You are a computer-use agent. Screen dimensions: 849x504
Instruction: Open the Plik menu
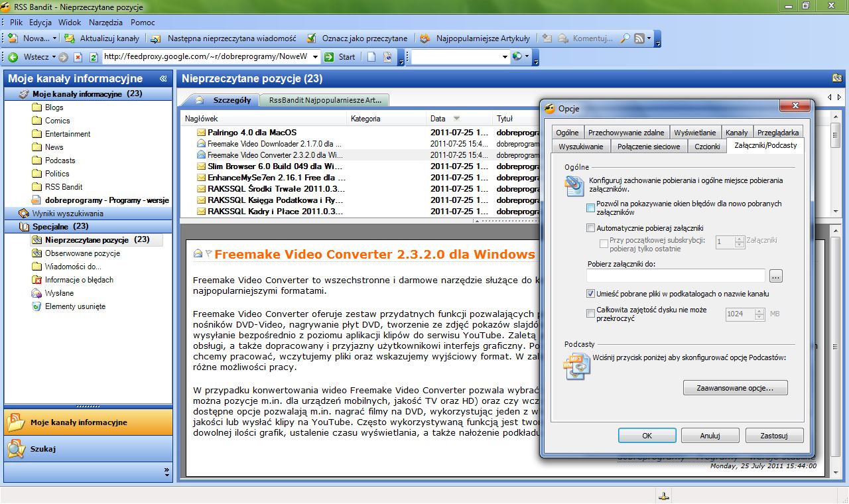click(x=17, y=22)
